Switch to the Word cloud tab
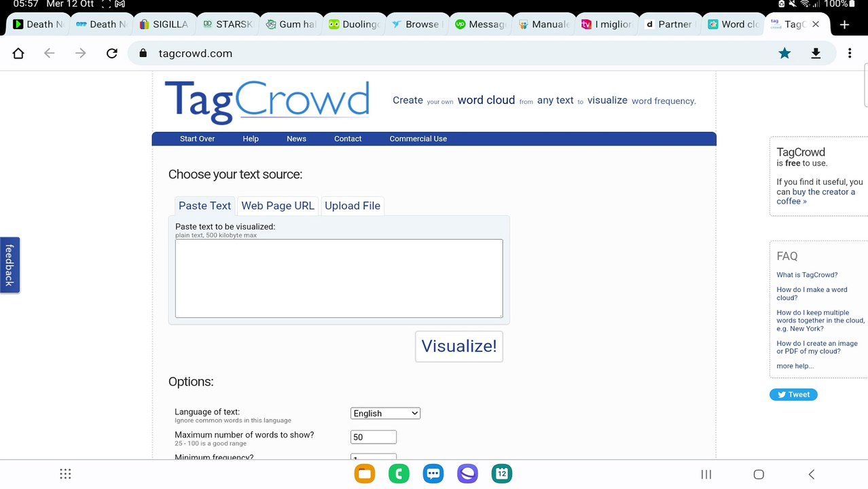Viewport: 868px width, 489px height. coord(733,24)
